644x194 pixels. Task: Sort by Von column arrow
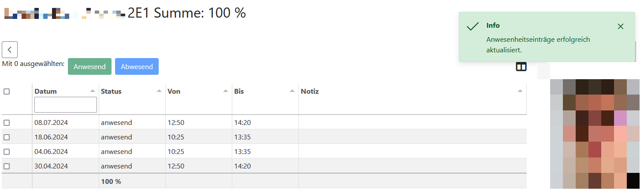point(226,91)
